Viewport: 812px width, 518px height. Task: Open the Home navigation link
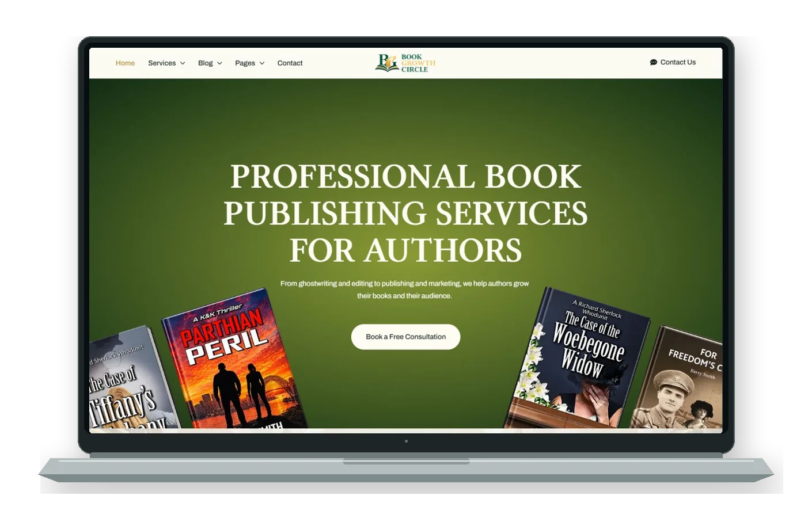click(125, 63)
